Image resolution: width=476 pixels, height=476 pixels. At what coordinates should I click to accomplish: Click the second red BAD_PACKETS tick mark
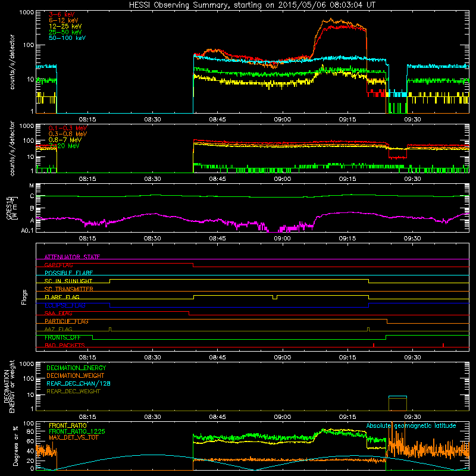click(x=443, y=345)
